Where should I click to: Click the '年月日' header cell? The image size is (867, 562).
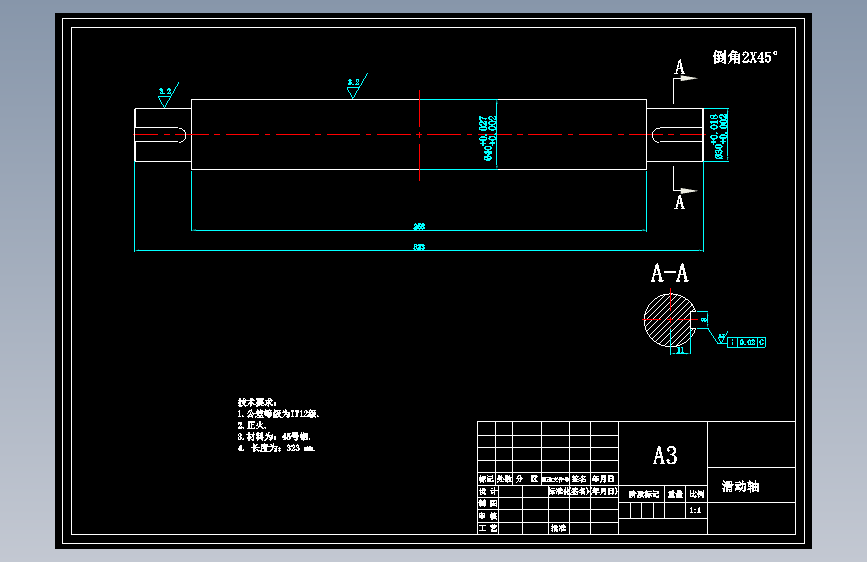[604, 479]
